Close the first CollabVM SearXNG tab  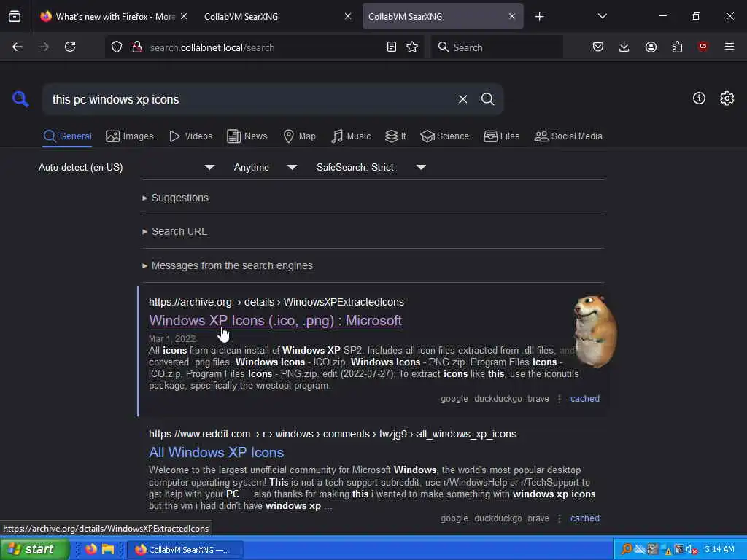[348, 17]
